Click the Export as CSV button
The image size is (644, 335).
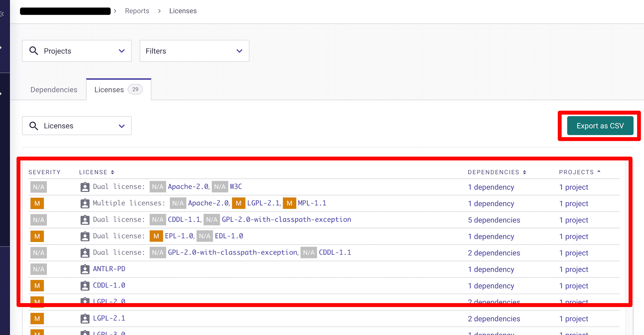point(600,126)
